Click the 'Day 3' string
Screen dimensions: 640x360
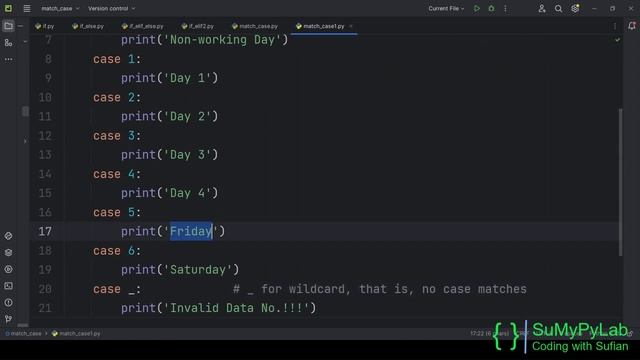(187, 155)
